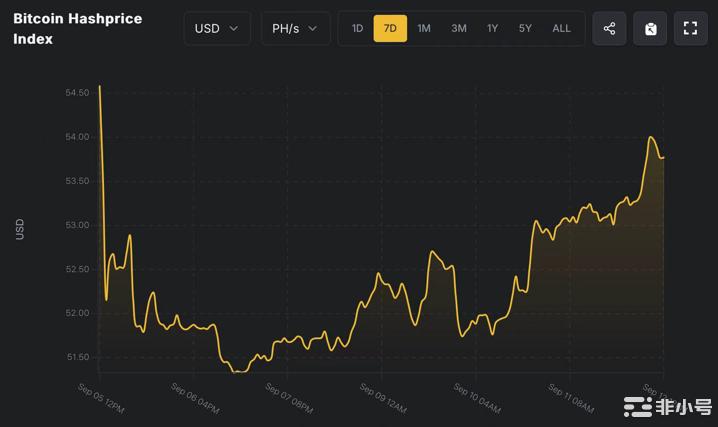Image resolution: width=718 pixels, height=427 pixels.
Task: Click the 51.50 y-axis label
Action: click(x=78, y=357)
